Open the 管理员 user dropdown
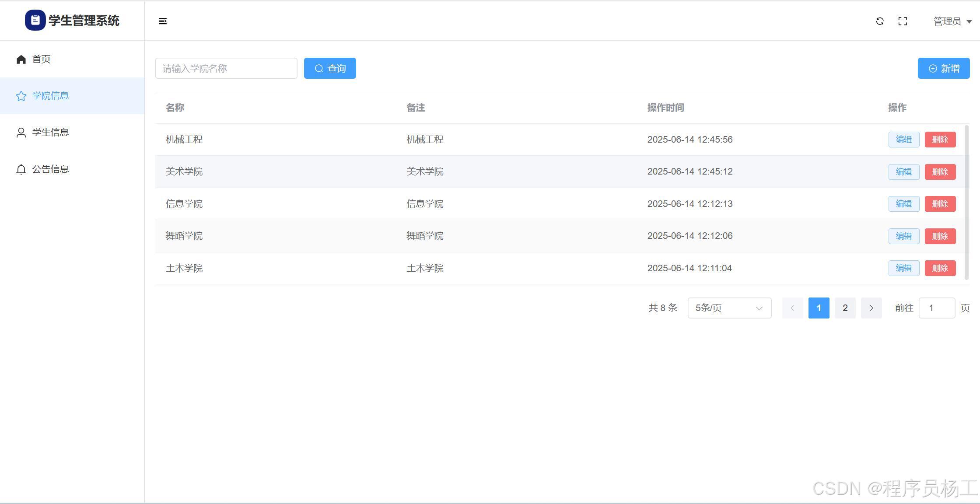Viewport: 980px width, 504px height. (952, 21)
